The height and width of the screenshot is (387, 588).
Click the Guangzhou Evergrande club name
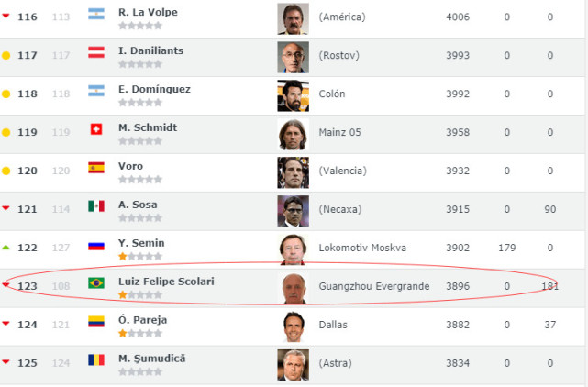374,286
